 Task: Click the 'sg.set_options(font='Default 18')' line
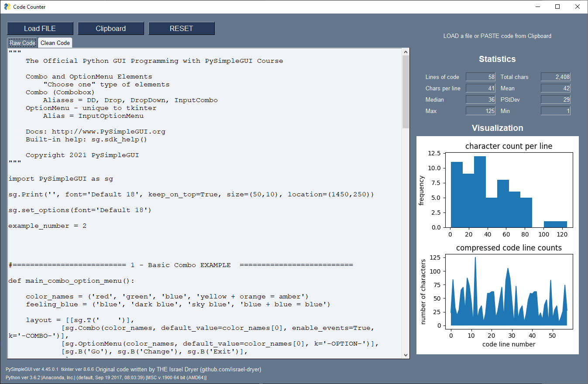[x=80, y=210]
